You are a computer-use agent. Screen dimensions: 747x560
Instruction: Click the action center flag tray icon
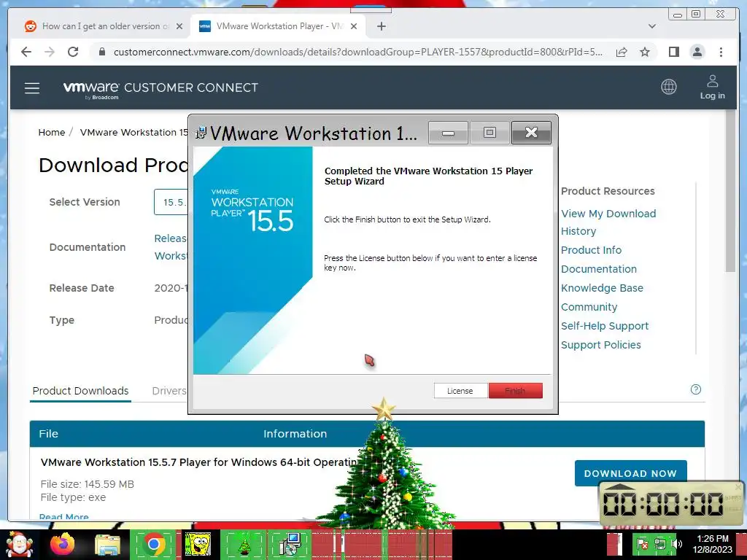[642, 544]
